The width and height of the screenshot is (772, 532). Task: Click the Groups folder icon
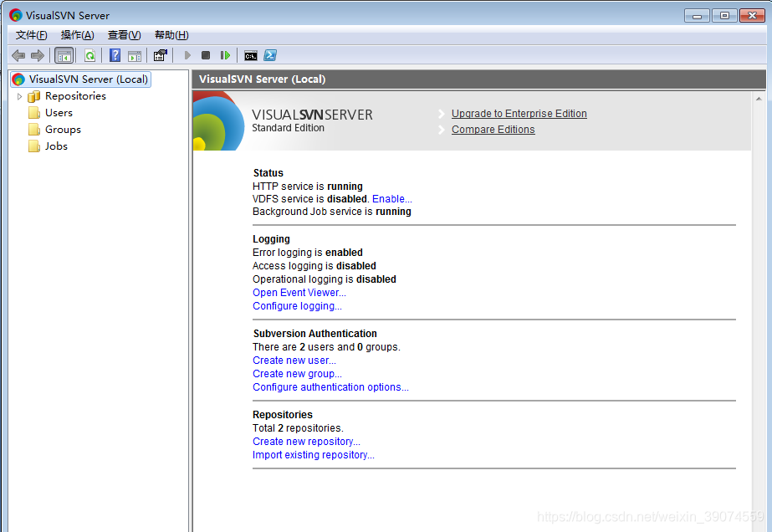pos(34,130)
